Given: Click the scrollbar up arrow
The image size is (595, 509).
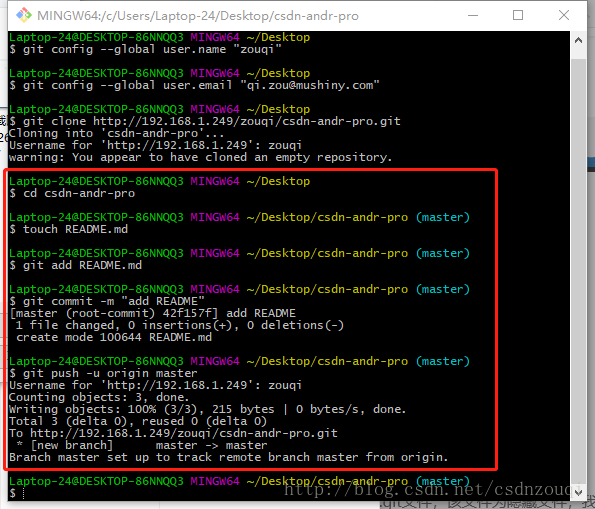Looking at the screenshot, I should pyautogui.click(x=578, y=40).
